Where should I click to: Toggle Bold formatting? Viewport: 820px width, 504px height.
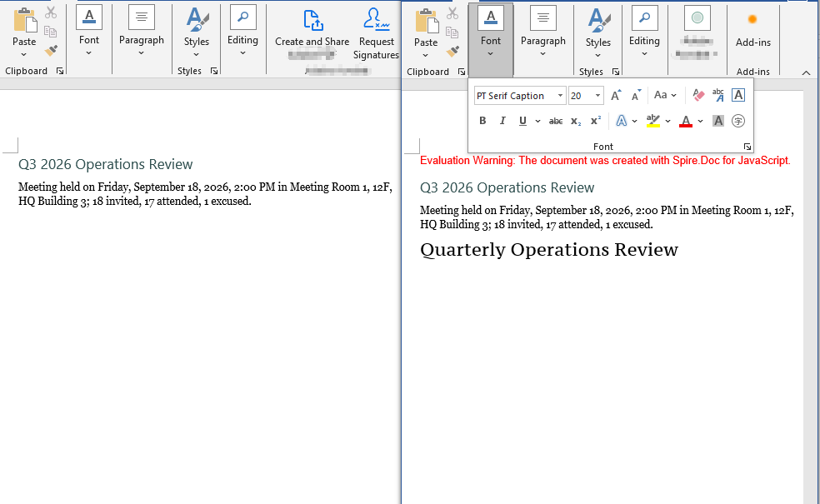tap(482, 121)
